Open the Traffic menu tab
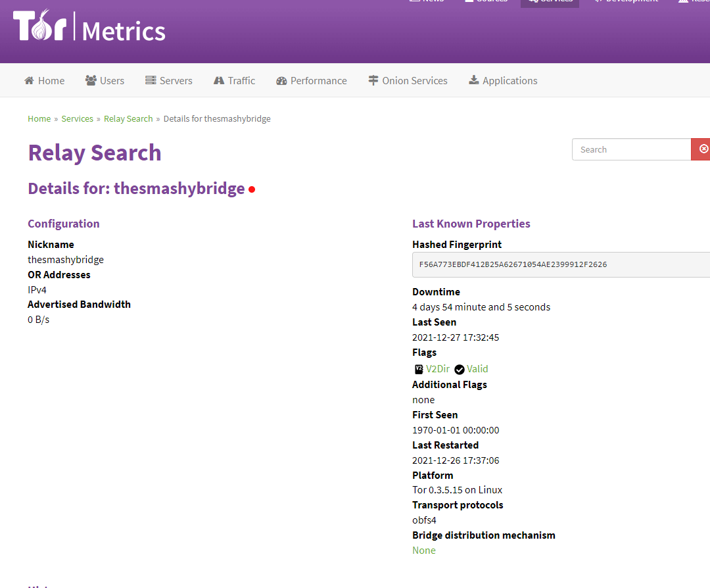The height and width of the screenshot is (588, 710). click(234, 80)
